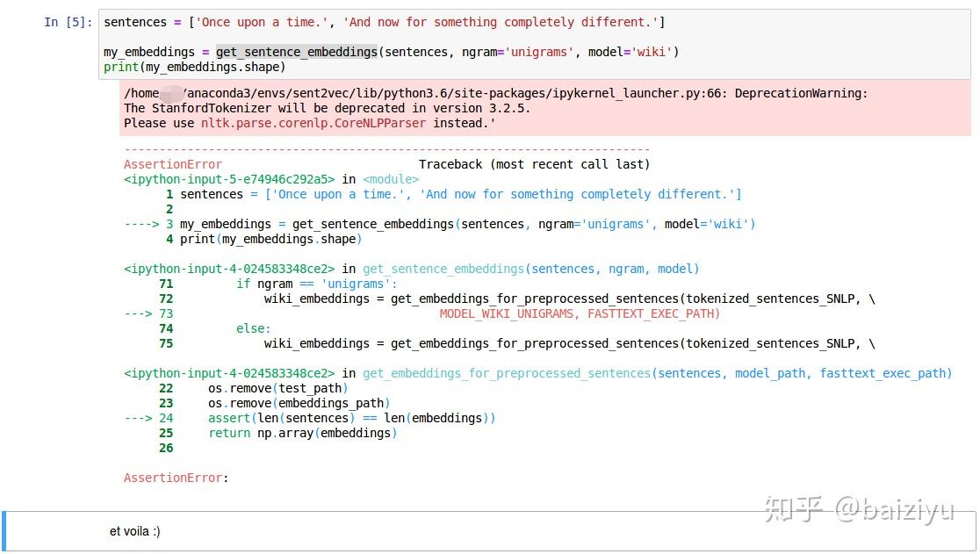
Task: Click the if ngram == 'unigrams' line
Action: click(316, 284)
